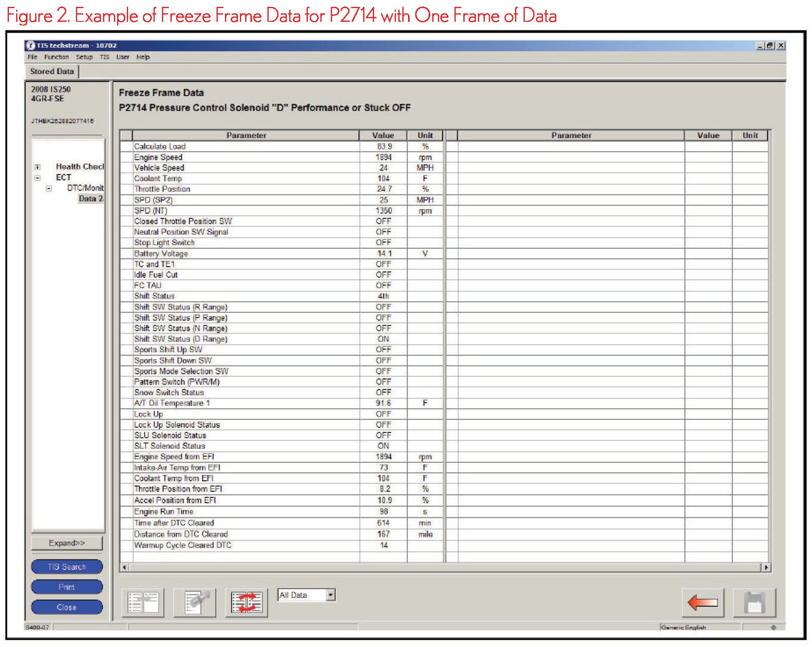Collapse the ECT tree node

(x=38, y=178)
